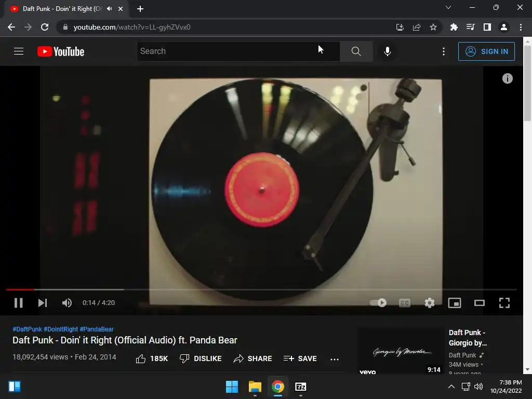Click the search magnifier button
This screenshot has height=399, width=532.
pos(356,51)
